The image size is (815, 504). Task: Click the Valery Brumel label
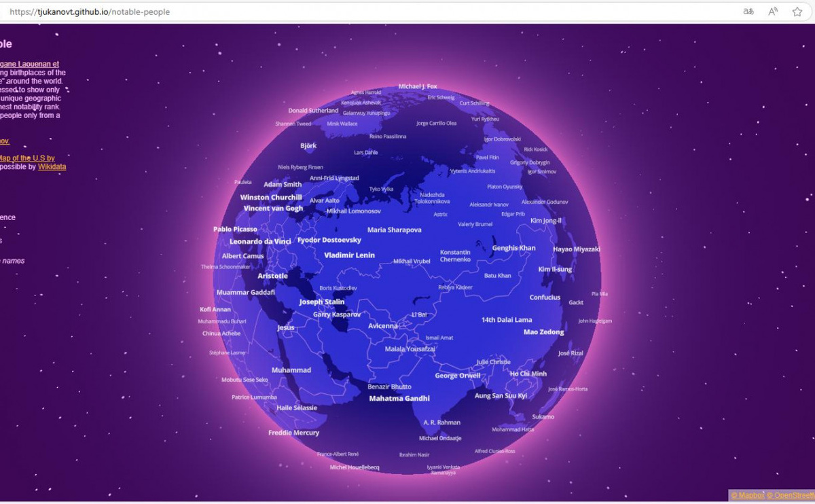coord(475,224)
